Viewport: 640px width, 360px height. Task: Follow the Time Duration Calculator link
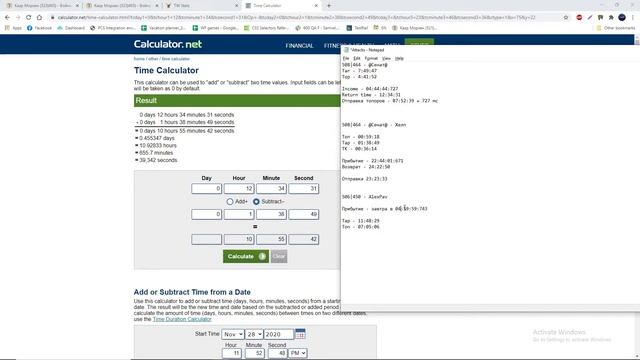pos(182,319)
